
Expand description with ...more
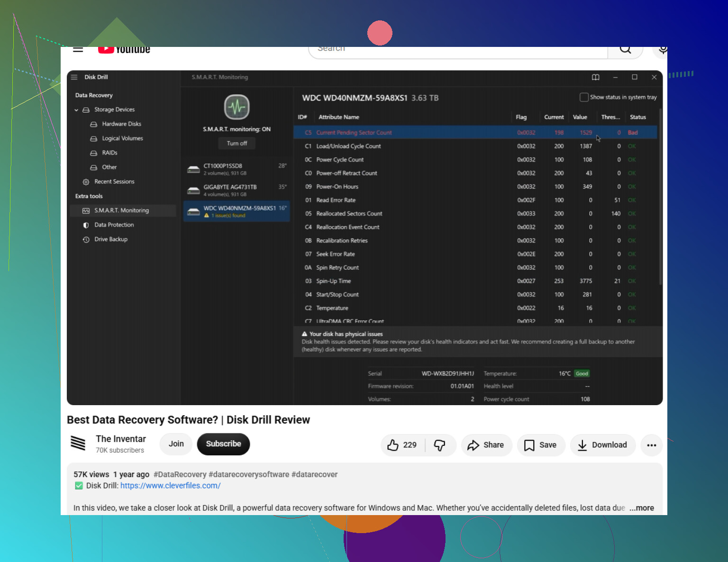click(x=642, y=508)
